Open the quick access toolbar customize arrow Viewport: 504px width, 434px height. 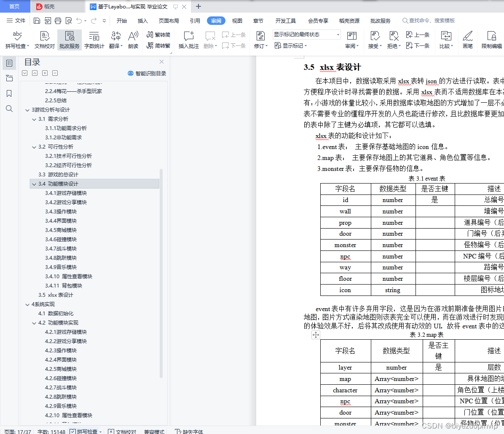coord(104,21)
